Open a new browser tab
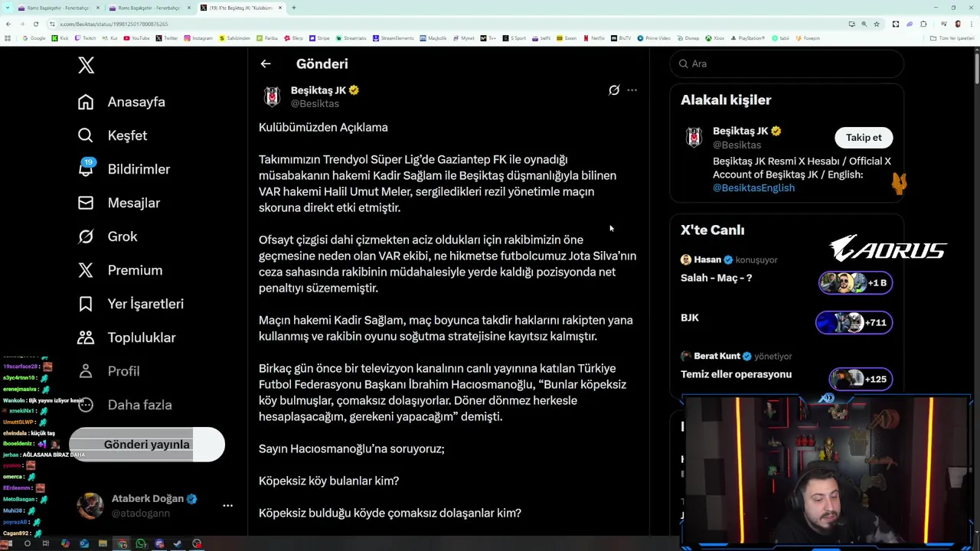 pyautogui.click(x=294, y=8)
